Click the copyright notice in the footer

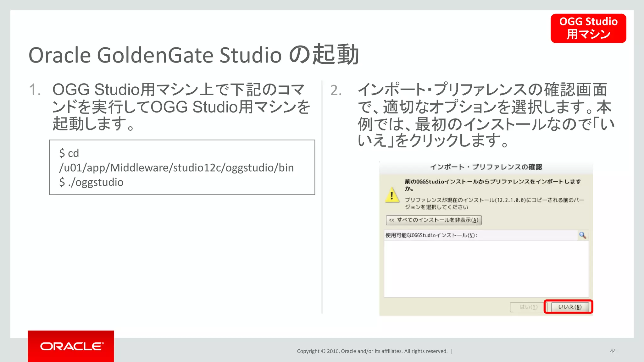pyautogui.click(x=372, y=351)
